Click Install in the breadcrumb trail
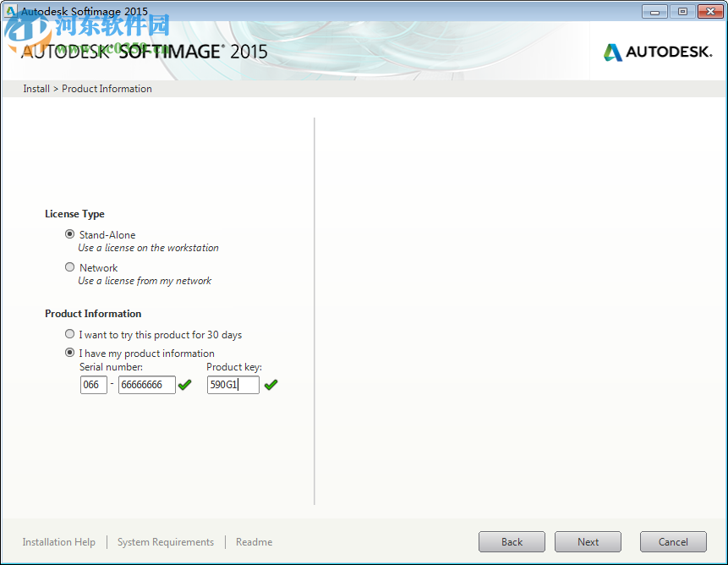This screenshot has height=565, width=728. 36,88
